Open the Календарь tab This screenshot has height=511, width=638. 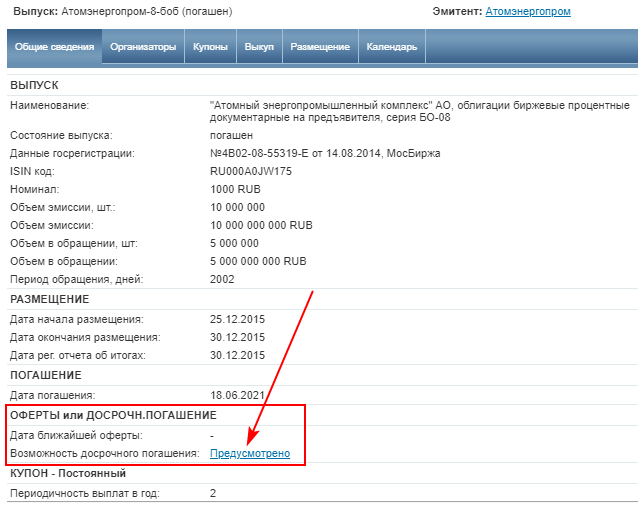coord(392,47)
